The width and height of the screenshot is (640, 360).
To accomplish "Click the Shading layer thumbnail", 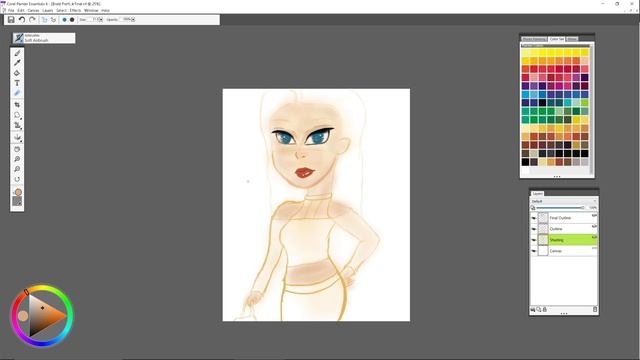I will pyautogui.click(x=543, y=240).
